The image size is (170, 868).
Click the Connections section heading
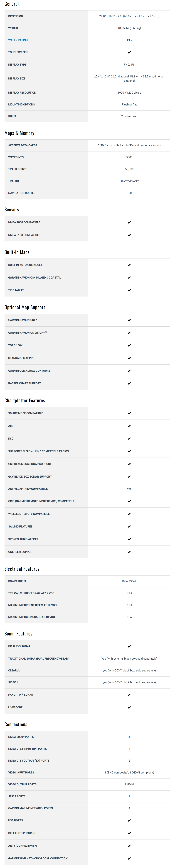[x=16, y=725]
